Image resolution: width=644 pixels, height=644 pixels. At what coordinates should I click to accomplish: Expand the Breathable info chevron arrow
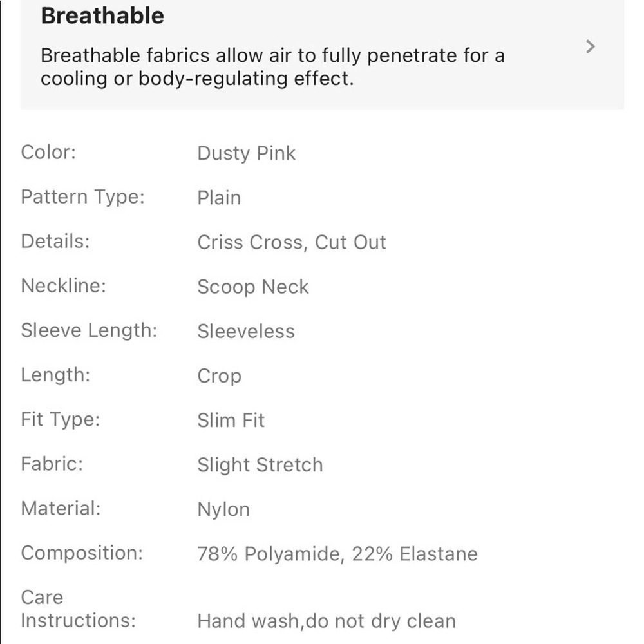point(590,47)
